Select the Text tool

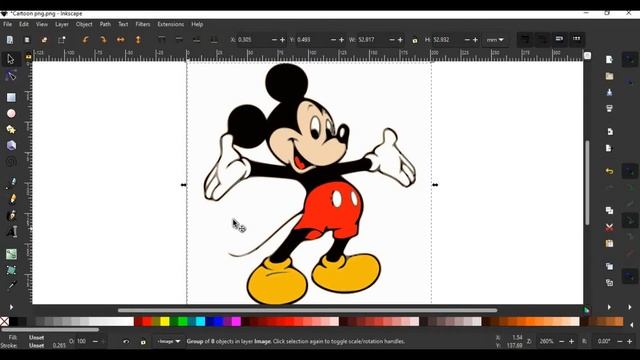pyautogui.click(x=11, y=232)
